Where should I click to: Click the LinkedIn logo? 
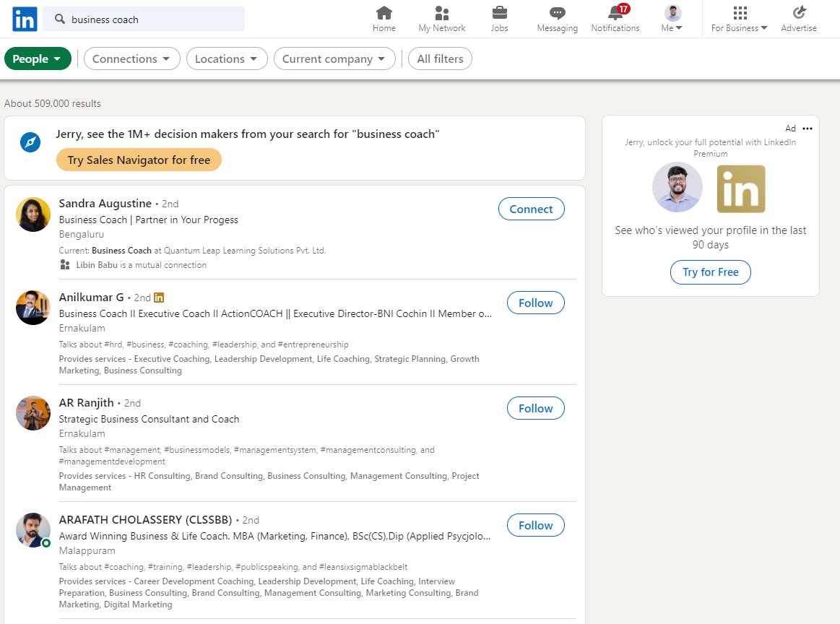pyautogui.click(x=24, y=19)
